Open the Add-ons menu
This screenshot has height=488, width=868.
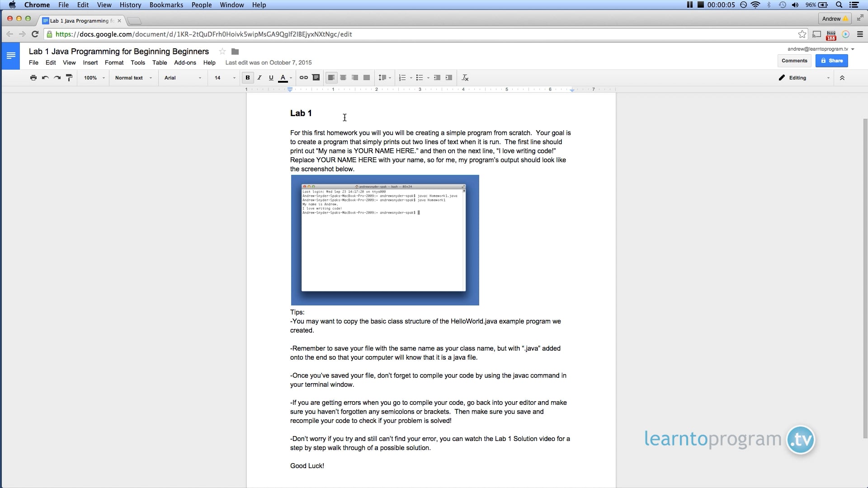tap(185, 63)
